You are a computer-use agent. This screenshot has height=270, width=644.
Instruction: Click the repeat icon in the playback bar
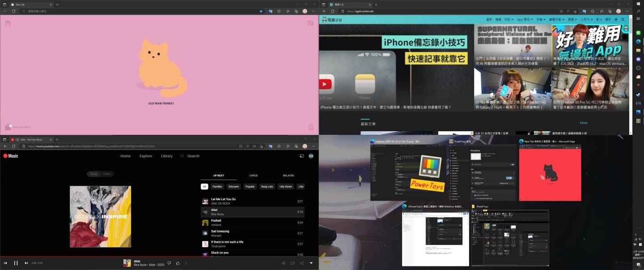[292, 263]
